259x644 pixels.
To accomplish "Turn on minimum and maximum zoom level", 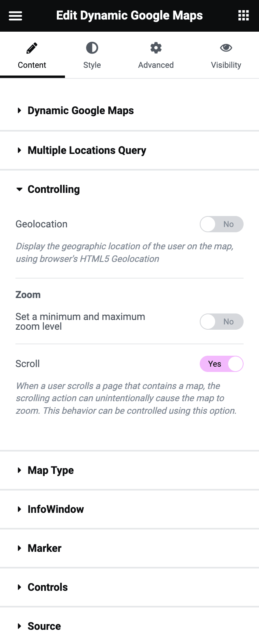I will [222, 321].
